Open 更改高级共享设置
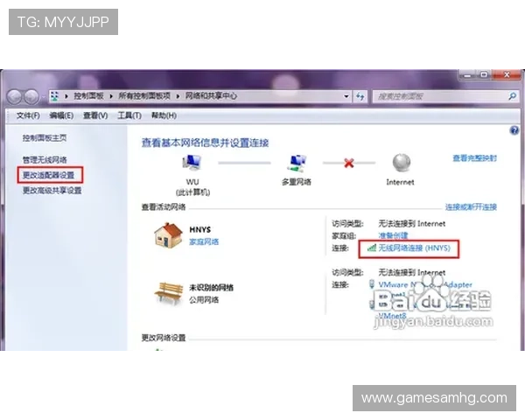Viewport: 525px width, 420px height. point(52,191)
